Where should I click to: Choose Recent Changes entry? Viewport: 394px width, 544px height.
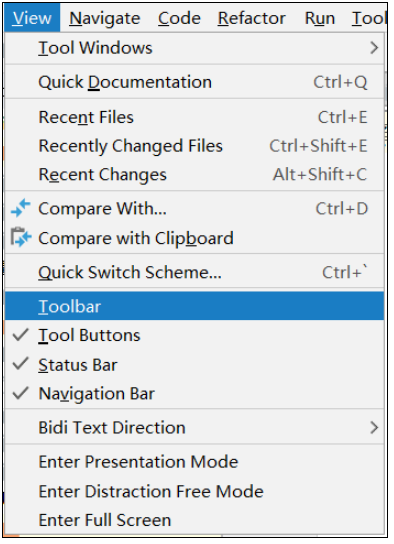(195, 175)
